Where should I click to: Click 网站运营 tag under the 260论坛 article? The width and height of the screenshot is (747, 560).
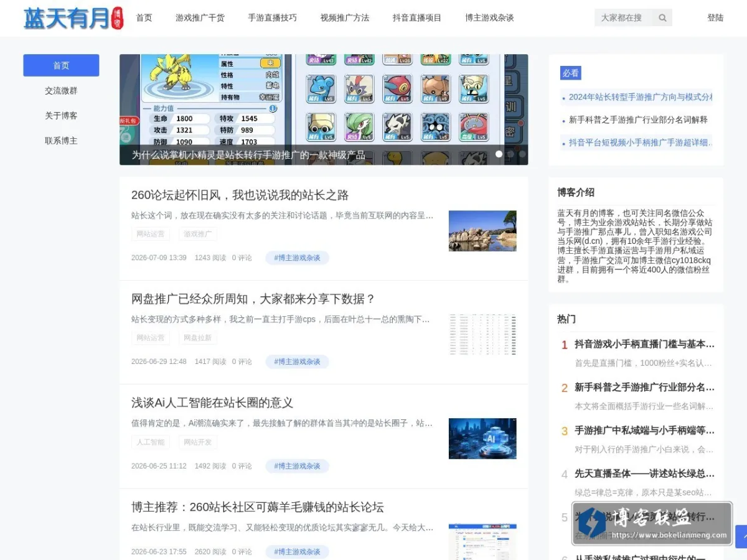151,235
